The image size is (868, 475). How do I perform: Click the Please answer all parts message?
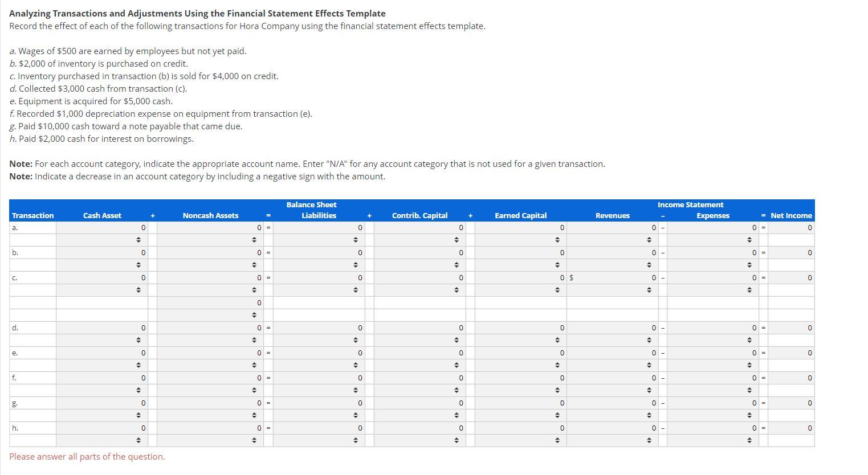(x=87, y=456)
